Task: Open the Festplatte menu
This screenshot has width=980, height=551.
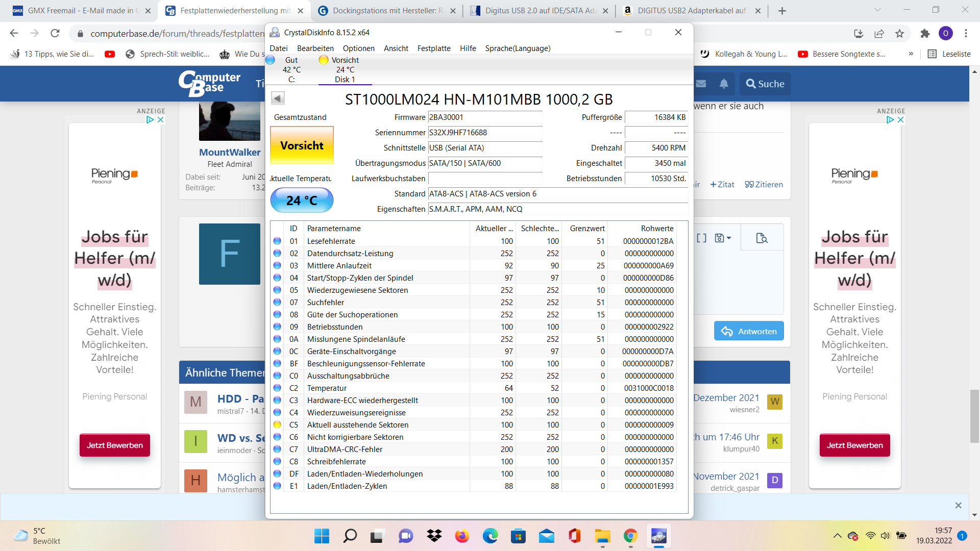Action: coord(433,48)
